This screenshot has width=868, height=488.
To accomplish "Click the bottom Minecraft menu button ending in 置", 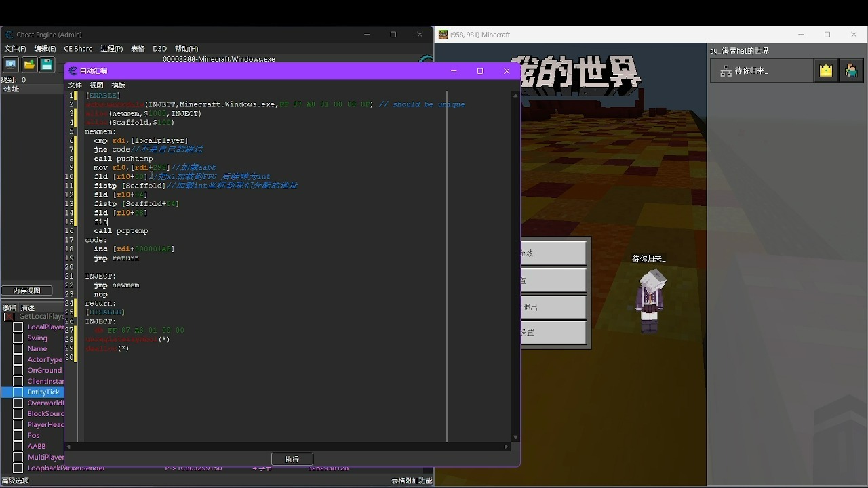I will 553,333.
